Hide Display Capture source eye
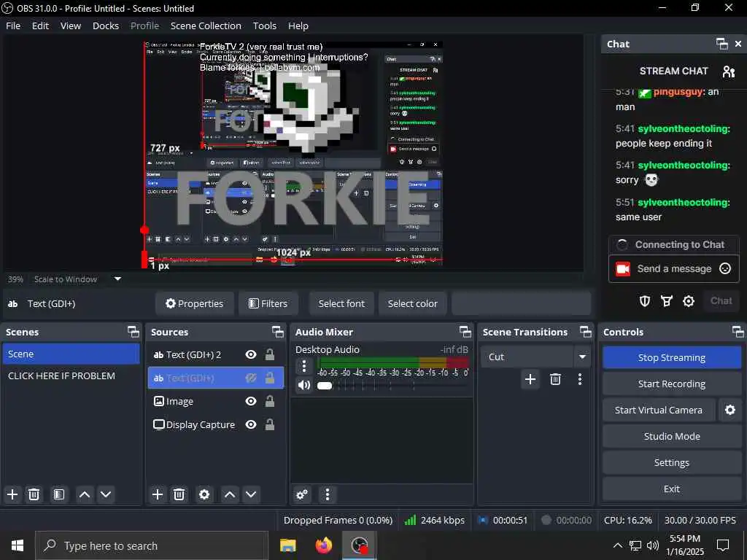 coord(251,424)
